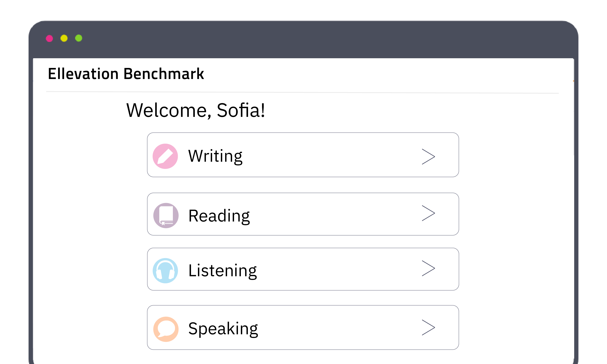Screen dimensions: 607x364
Task: Click the Welcome, Sofia! greeting
Action: 196,110
